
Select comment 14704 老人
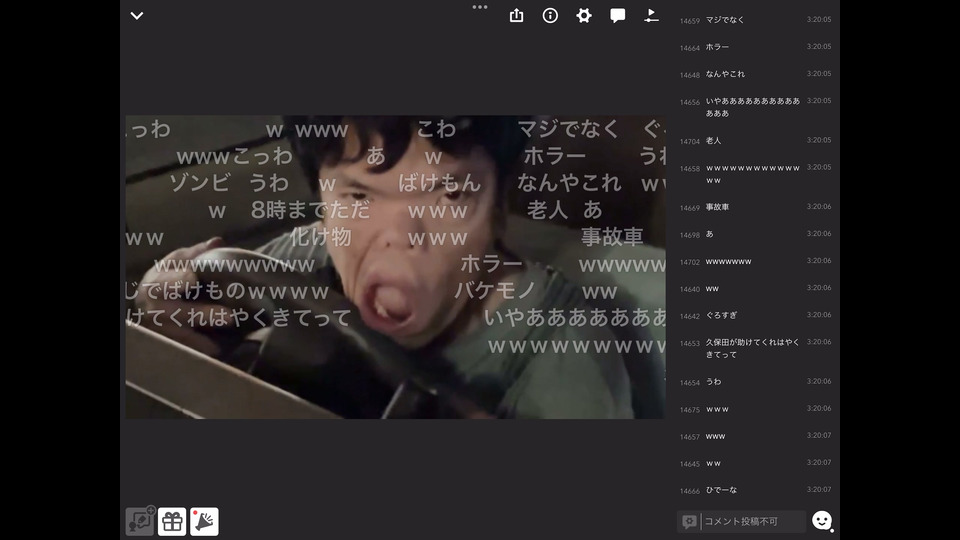(756, 140)
